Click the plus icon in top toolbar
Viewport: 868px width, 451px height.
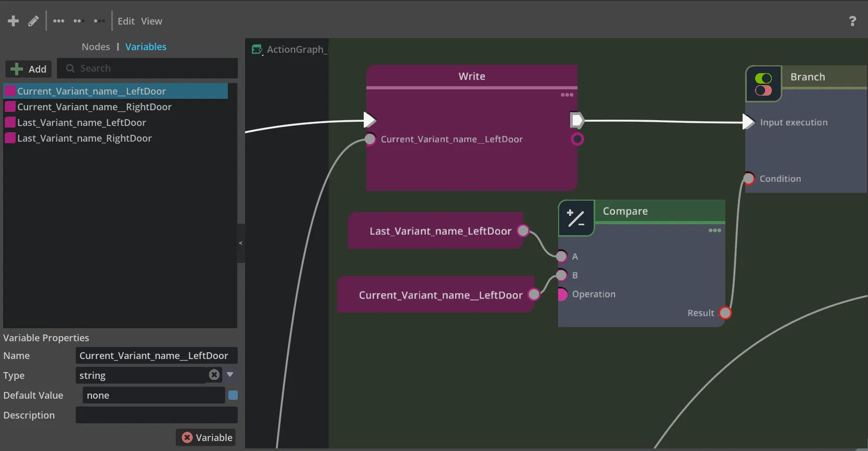pos(14,21)
